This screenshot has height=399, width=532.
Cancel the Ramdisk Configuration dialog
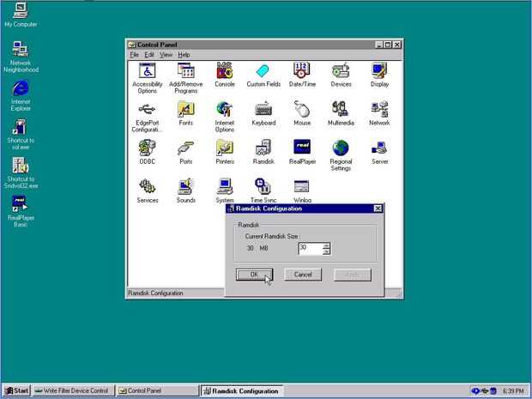click(303, 275)
